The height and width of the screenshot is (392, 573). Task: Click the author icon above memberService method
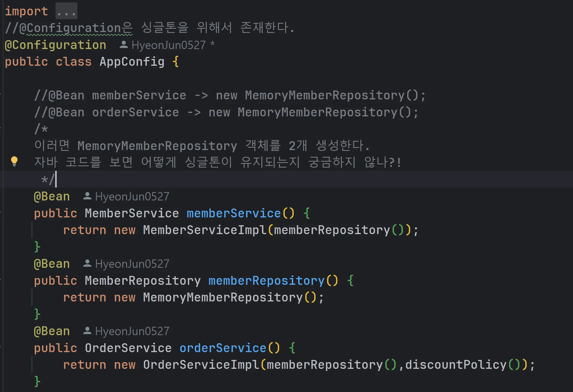(87, 196)
